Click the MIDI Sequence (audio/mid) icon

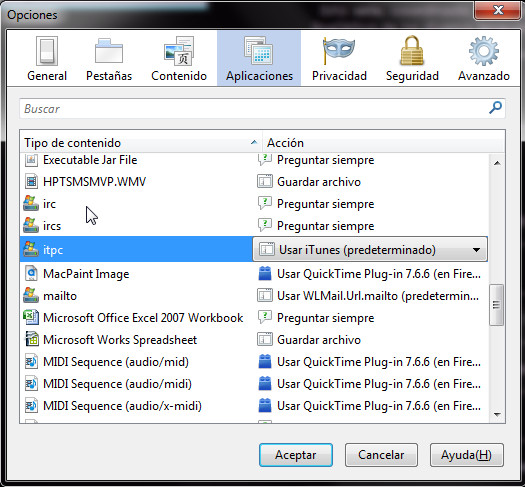31,362
